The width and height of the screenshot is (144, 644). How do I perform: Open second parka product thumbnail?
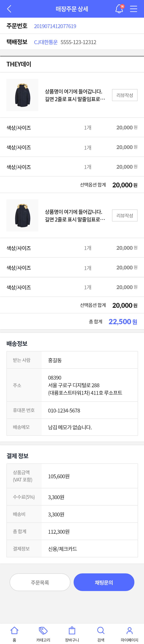coord(22,215)
